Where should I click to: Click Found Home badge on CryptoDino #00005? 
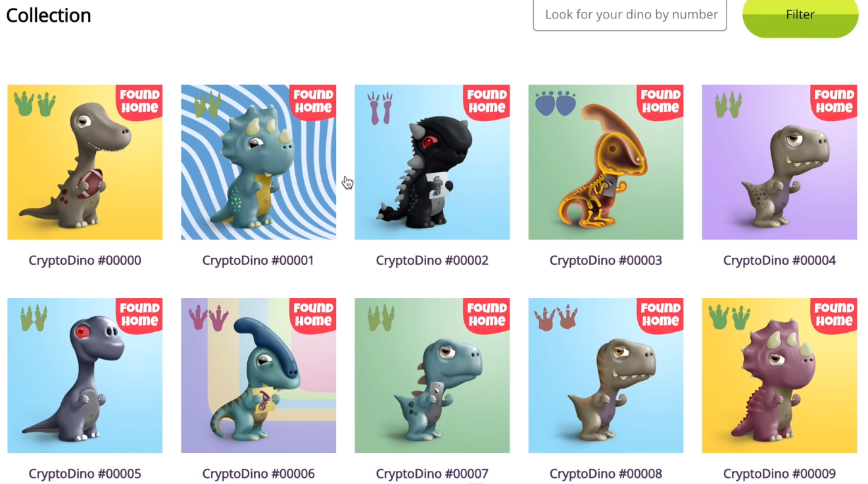tap(139, 316)
